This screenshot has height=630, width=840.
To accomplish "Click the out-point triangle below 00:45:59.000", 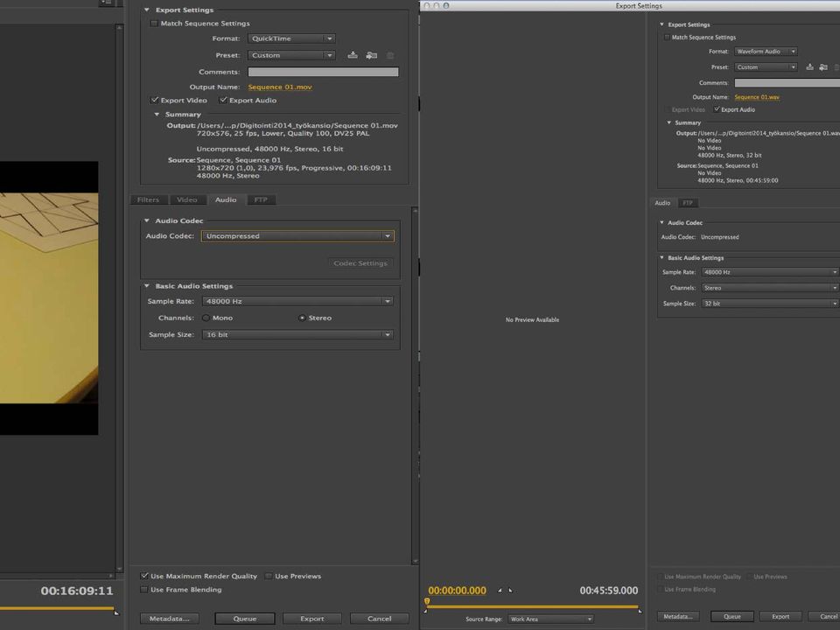I will [x=640, y=611].
